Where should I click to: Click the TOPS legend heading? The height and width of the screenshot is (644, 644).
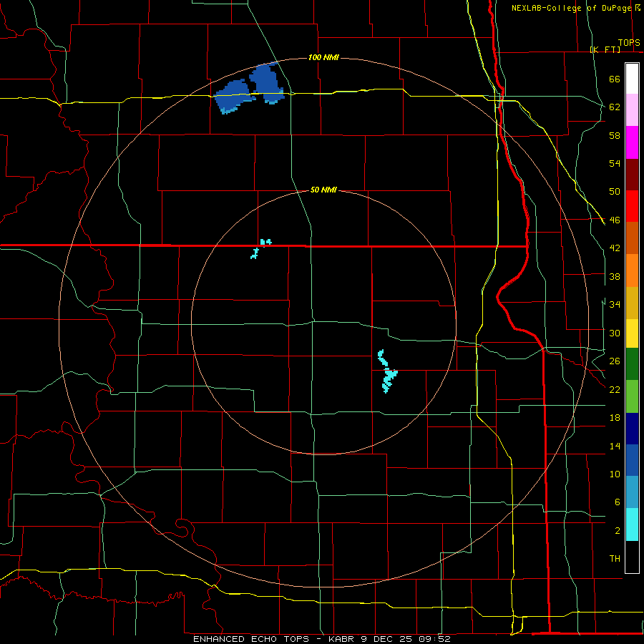click(x=629, y=43)
